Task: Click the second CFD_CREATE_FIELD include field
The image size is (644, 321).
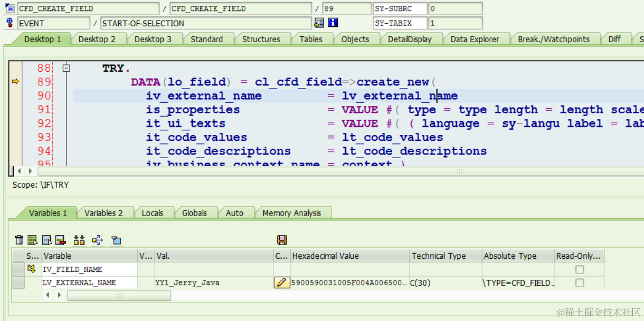Action: [x=241, y=8]
